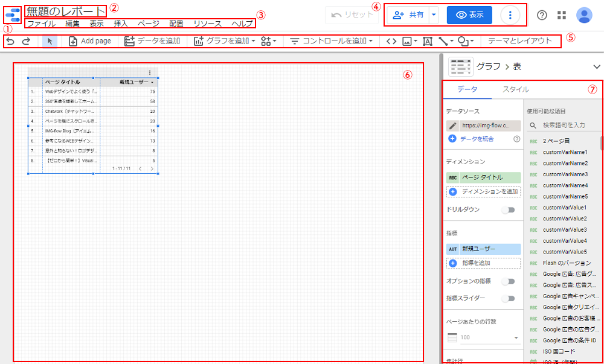Viewport: 604px width, 364px height.
Task: Switch to the スタイル tab
Action: pos(516,89)
